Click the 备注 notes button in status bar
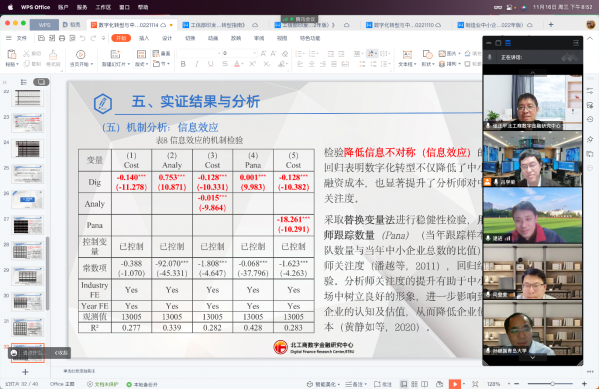This screenshot has height=389, width=599. pyautogui.click(x=356, y=384)
